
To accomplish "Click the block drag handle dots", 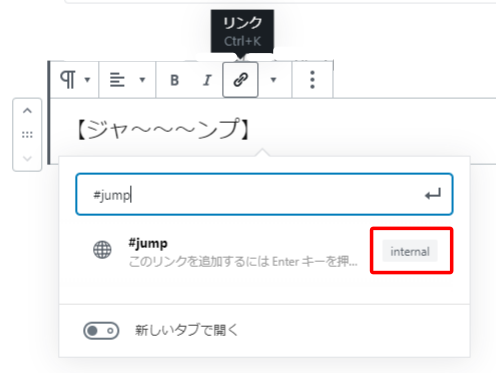I will pyautogui.click(x=27, y=135).
